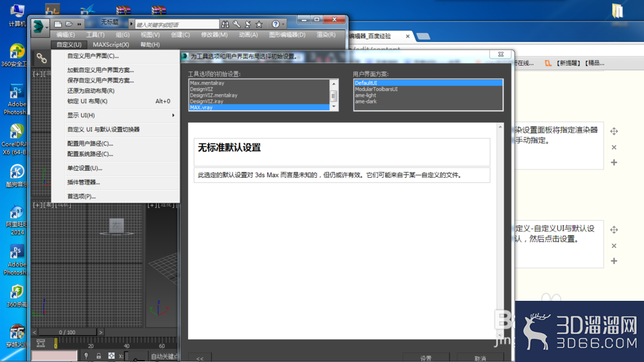Choose 配置系统路径(C)... entry

[116, 154]
